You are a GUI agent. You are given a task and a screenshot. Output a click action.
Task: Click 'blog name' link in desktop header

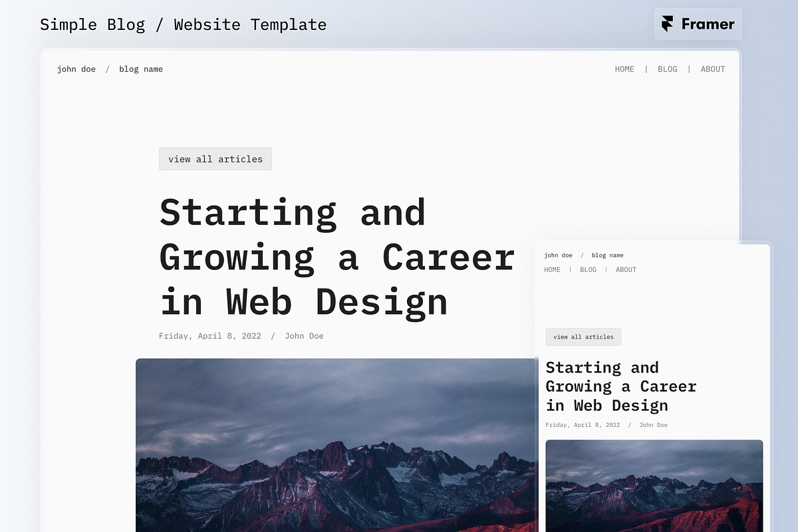tap(141, 69)
